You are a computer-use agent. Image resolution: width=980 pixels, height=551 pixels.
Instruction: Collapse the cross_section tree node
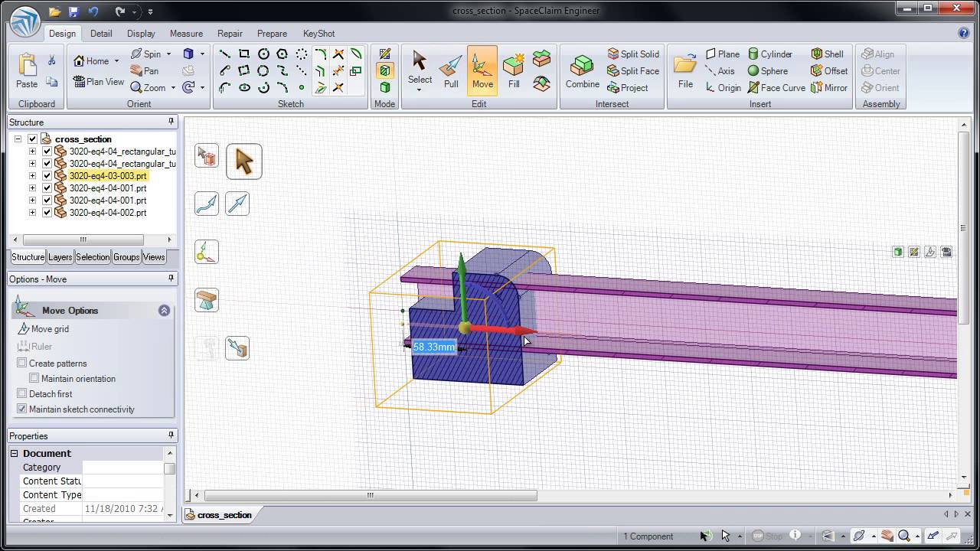click(18, 139)
